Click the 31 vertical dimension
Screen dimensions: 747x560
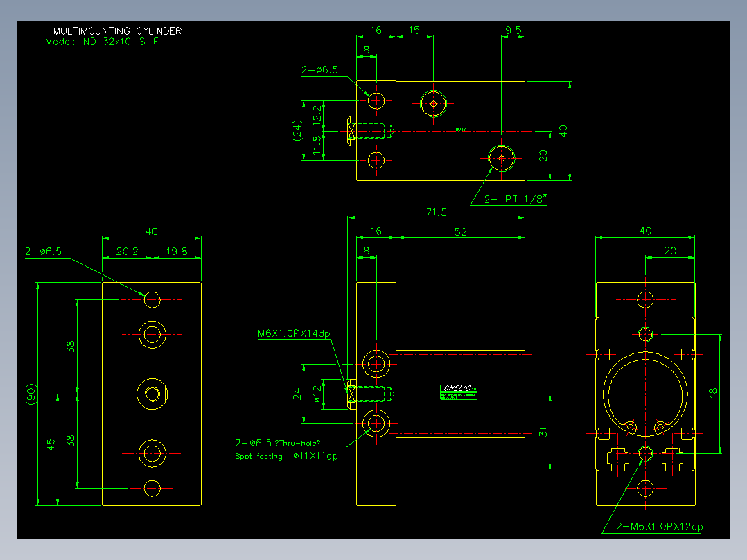543,432
